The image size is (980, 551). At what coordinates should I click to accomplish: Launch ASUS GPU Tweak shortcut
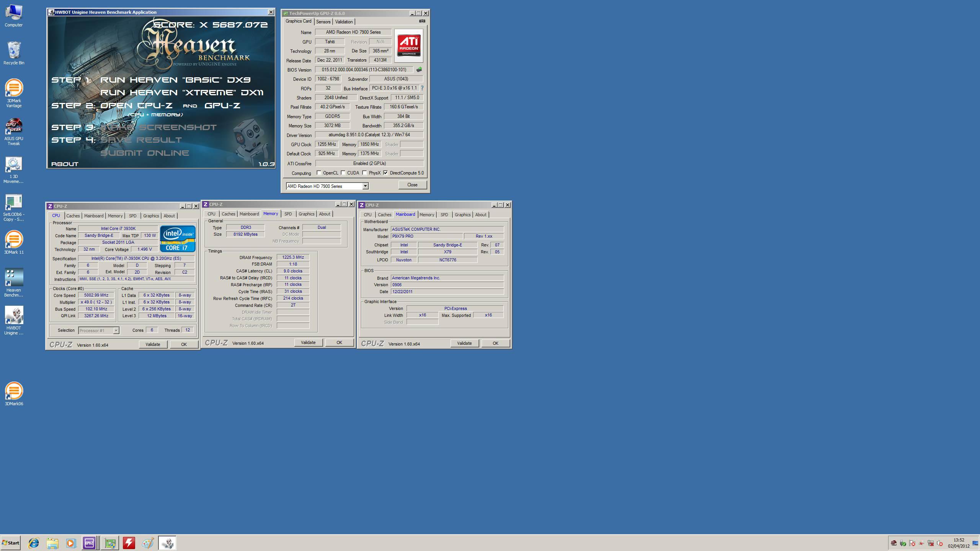tap(14, 132)
